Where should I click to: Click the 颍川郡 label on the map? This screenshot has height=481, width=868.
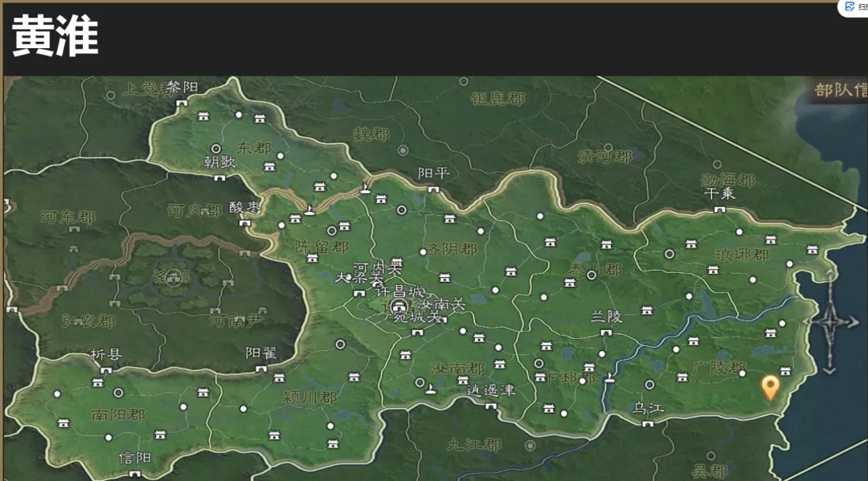310,397
